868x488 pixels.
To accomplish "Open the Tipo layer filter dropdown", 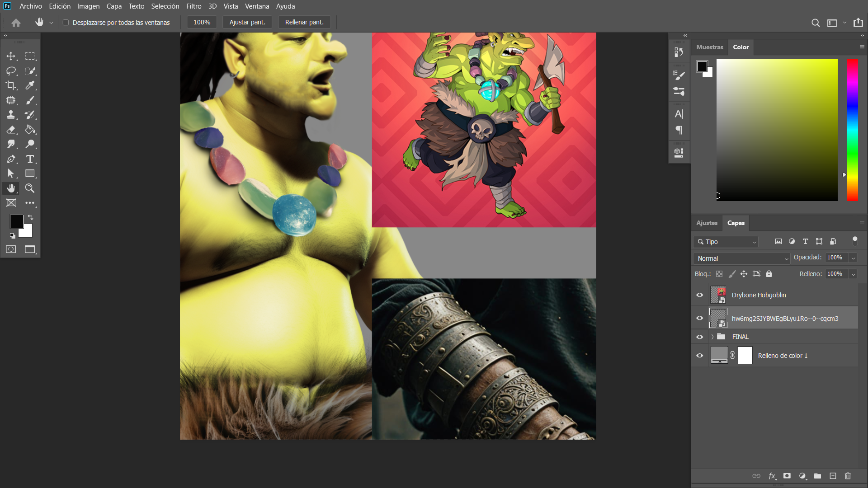I will [726, 242].
